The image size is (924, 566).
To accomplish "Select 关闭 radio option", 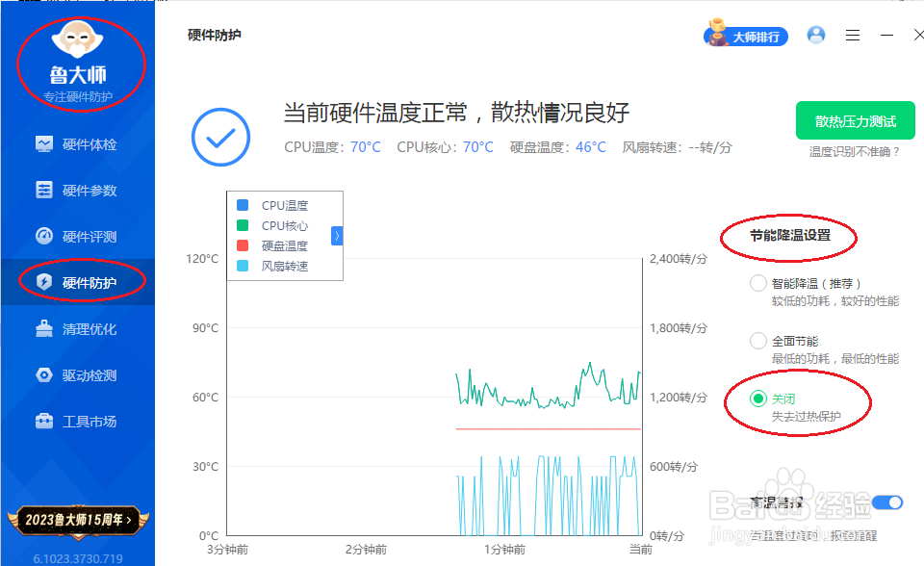I will pos(757,399).
